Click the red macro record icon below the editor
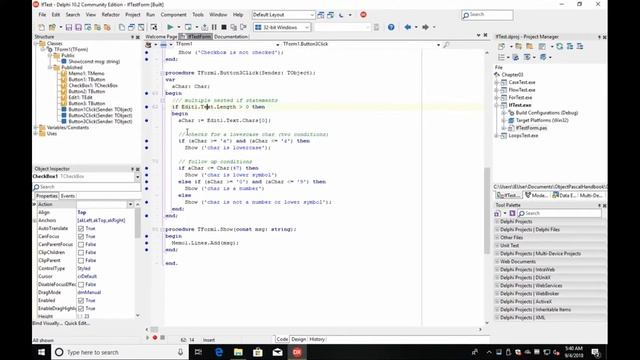 tap(155, 338)
